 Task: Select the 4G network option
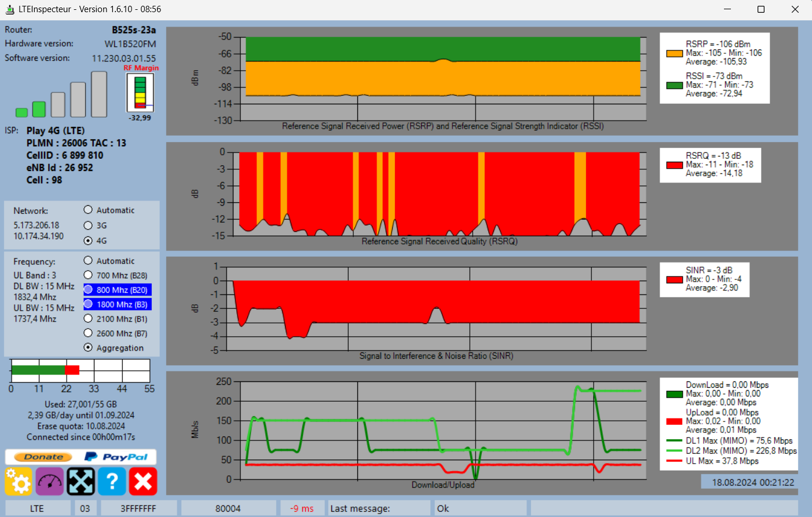click(88, 240)
